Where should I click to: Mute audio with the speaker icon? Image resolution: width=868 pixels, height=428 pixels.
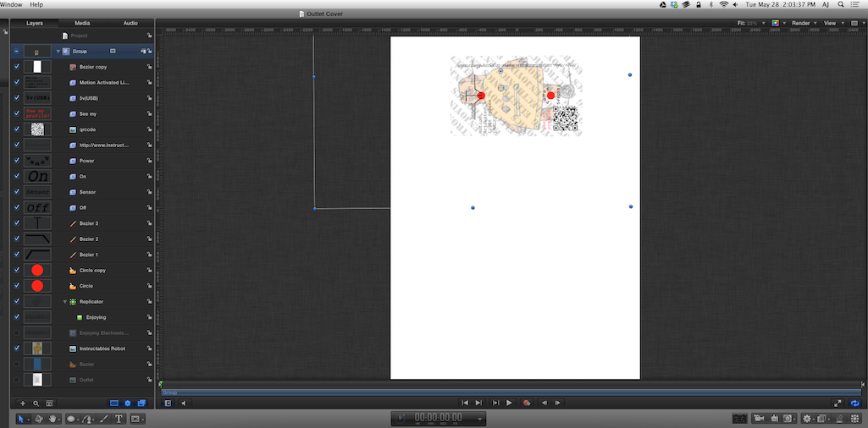(x=184, y=403)
